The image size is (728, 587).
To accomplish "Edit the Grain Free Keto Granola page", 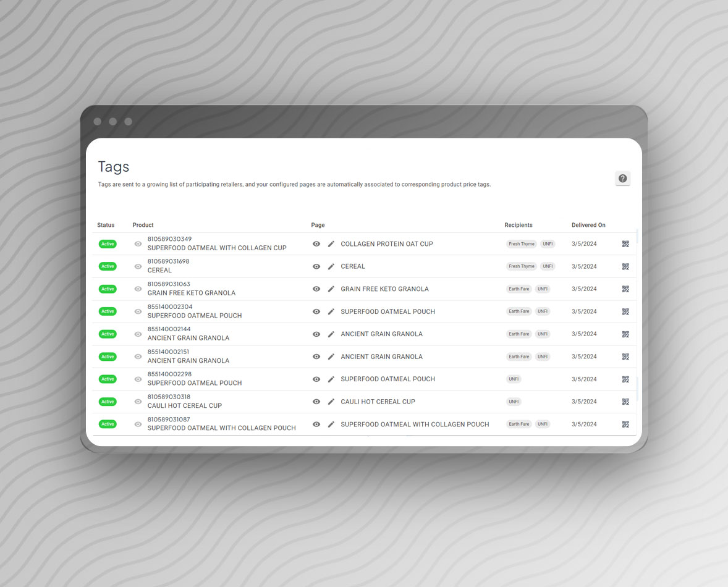I will 331,289.
